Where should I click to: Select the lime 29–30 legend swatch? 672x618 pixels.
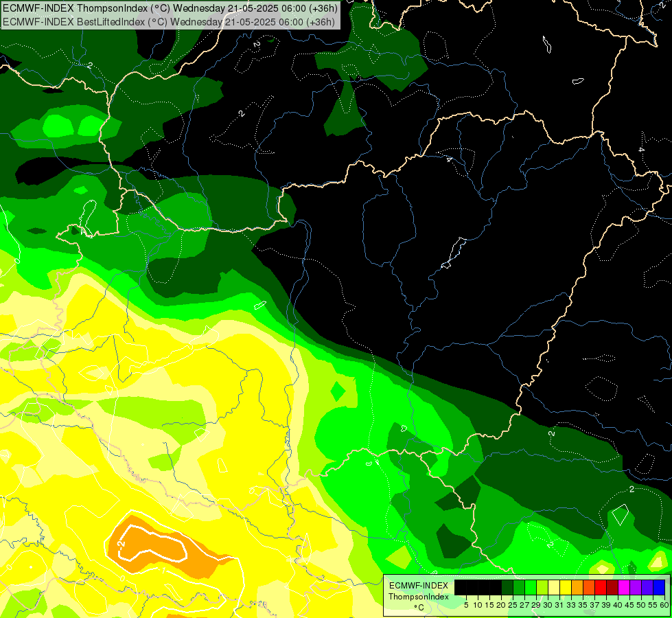click(x=542, y=587)
